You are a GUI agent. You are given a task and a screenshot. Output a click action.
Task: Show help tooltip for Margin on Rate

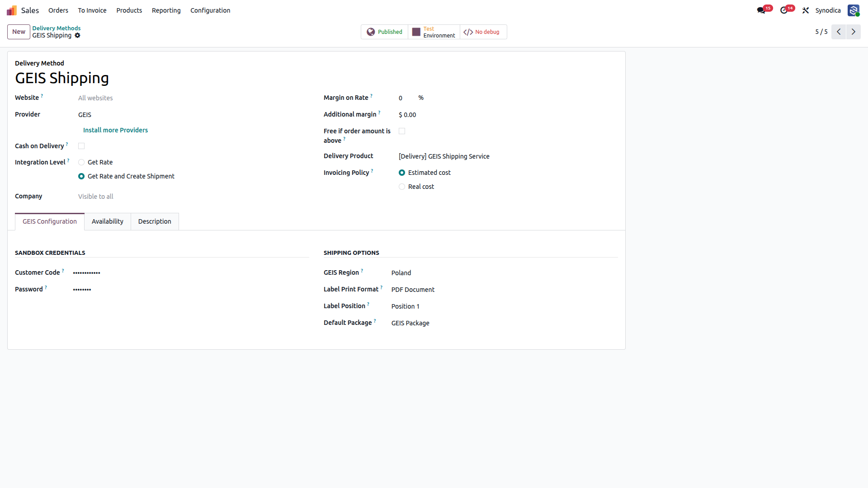tap(372, 96)
